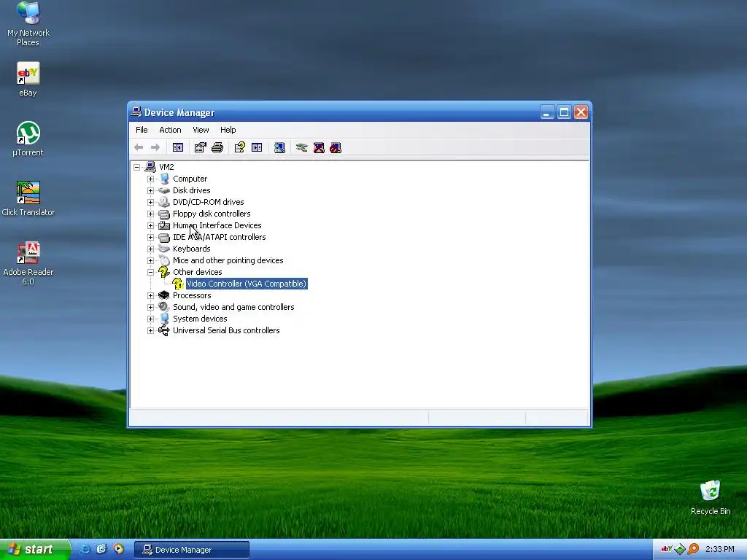
Task: Click the Internet Explorer quick launch icon
Action: [x=85, y=549]
